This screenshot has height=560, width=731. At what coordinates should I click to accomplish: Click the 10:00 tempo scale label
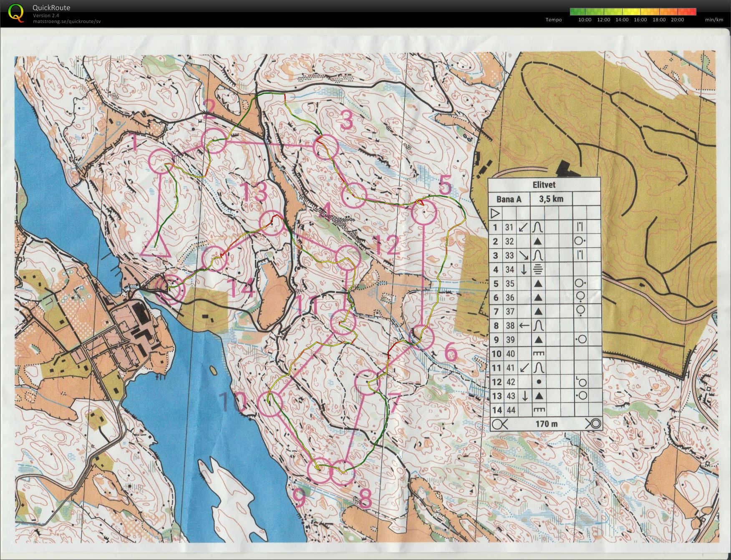pyautogui.click(x=585, y=20)
